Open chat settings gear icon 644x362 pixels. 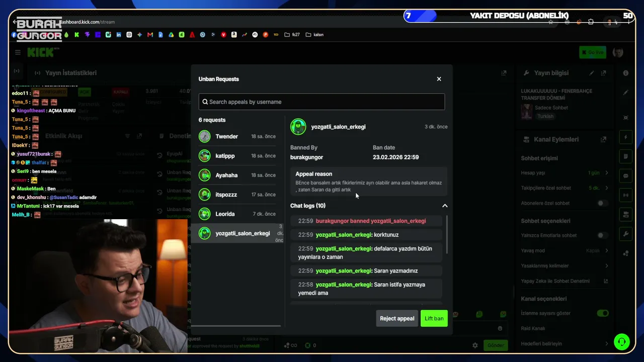[x=474, y=345]
